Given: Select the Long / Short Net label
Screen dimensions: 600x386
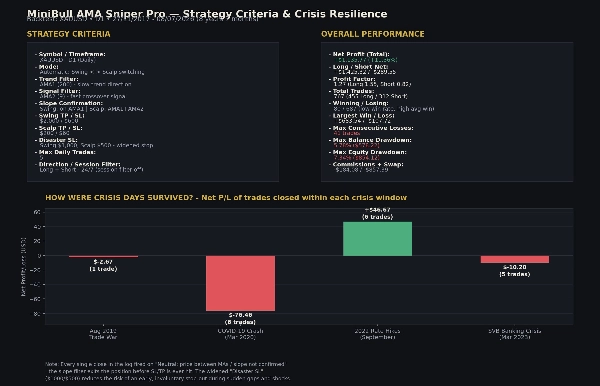Looking at the screenshot, I should click(x=360, y=67).
